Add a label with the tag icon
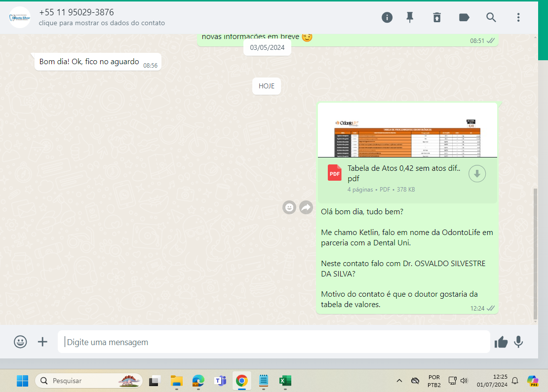548x392 pixels. [464, 17]
